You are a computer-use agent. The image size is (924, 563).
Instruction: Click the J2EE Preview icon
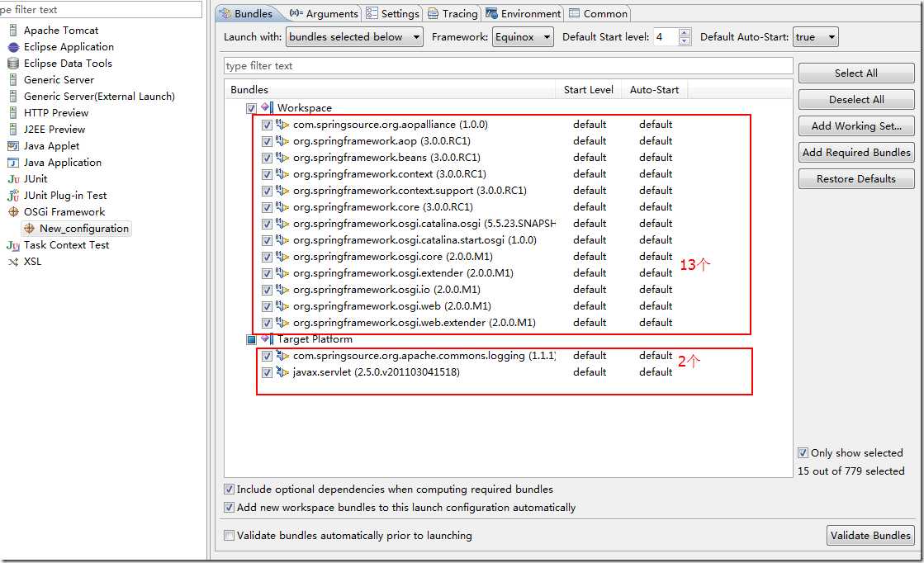(13, 129)
